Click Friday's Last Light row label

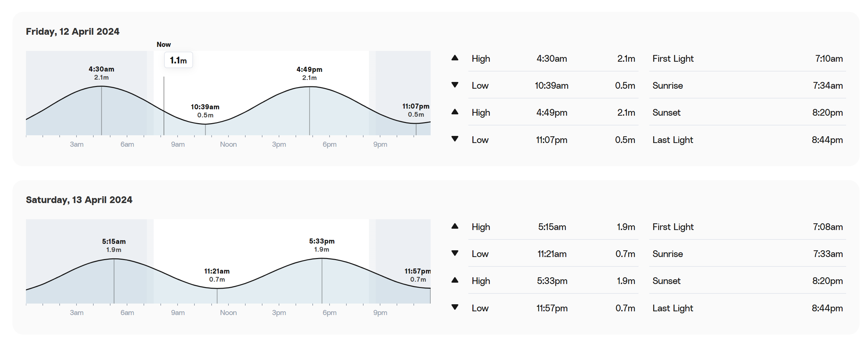point(673,140)
